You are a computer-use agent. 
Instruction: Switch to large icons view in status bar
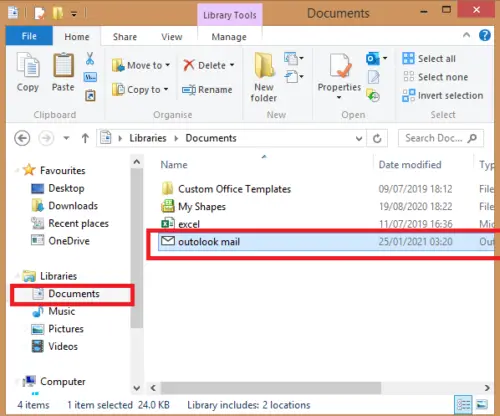pos(481,405)
